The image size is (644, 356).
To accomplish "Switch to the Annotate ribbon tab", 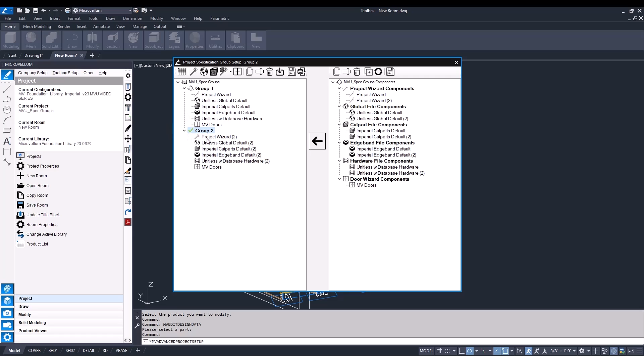I will tap(101, 27).
